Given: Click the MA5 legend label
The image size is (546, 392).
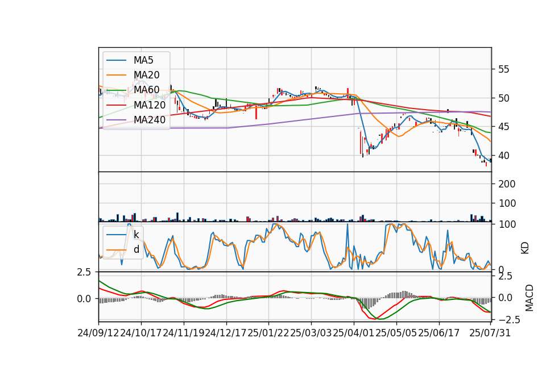Looking at the screenshot, I should [x=143, y=60].
